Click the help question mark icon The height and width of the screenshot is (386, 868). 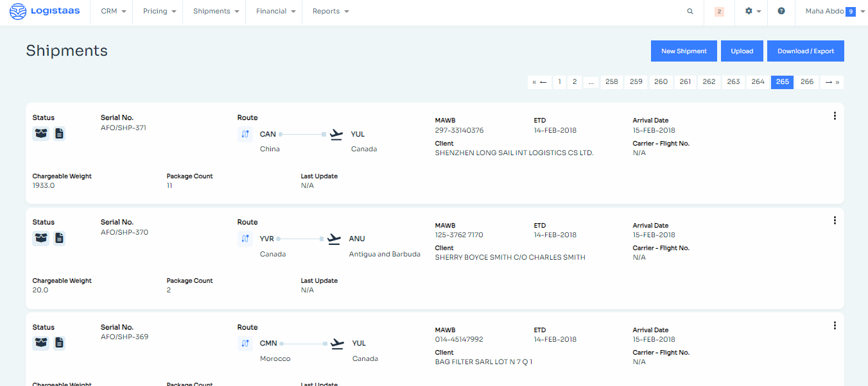[781, 11]
